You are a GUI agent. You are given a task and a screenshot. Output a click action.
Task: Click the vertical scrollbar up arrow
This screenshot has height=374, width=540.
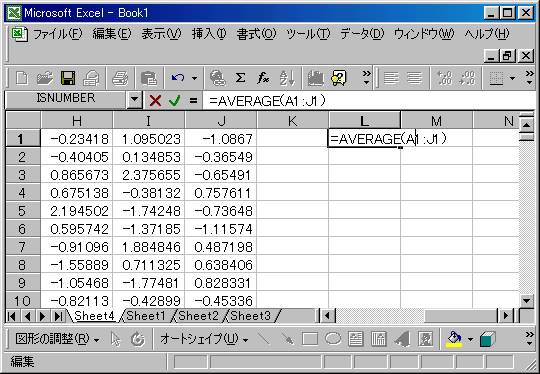pyautogui.click(x=526, y=124)
